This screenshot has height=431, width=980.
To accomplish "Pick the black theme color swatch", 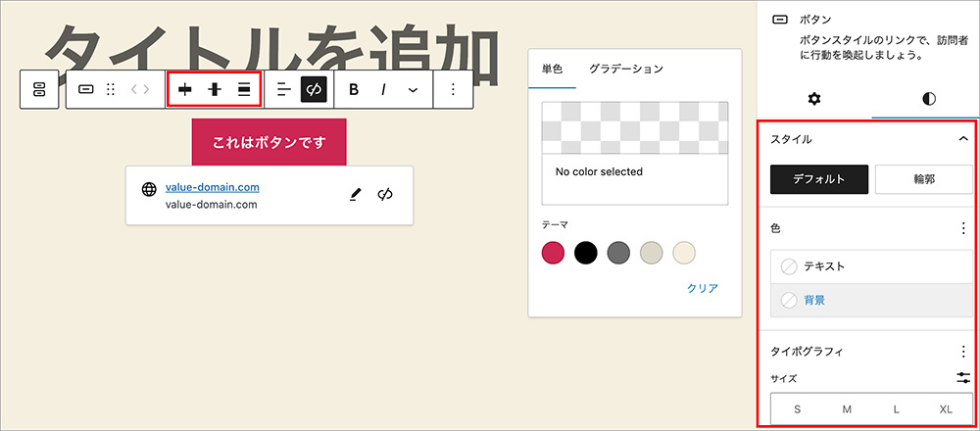I will [586, 254].
